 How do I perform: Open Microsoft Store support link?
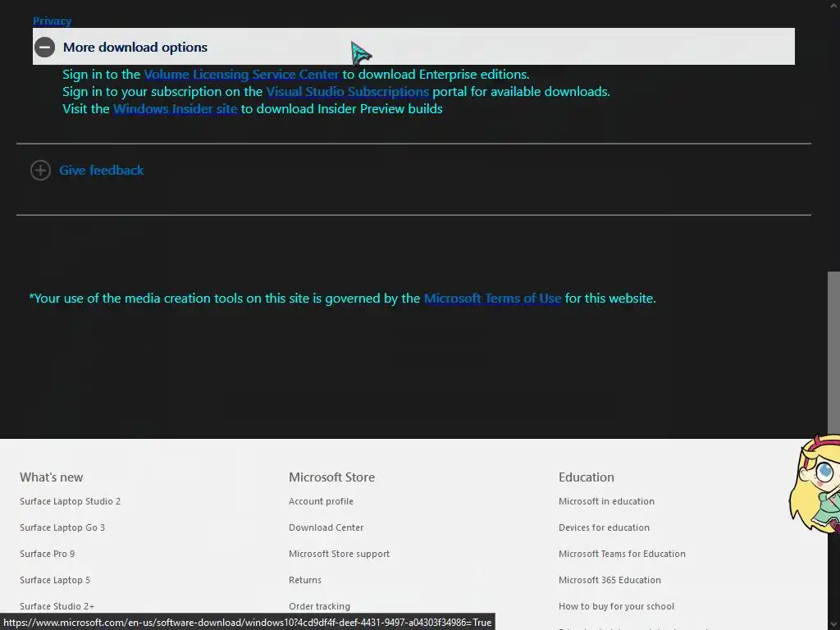click(x=339, y=554)
